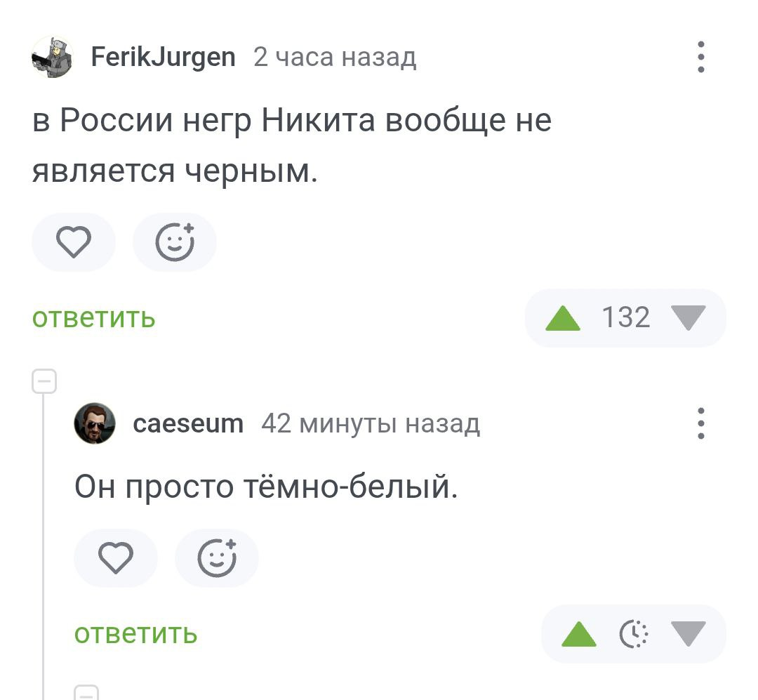Viewport: 758px width, 700px height.
Task: Downvote FerikJurgen's comment
Action: [688, 319]
